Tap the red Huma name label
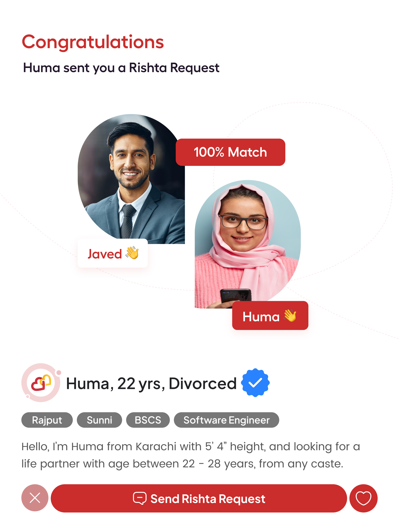This screenshot has height=532, width=399. (270, 315)
